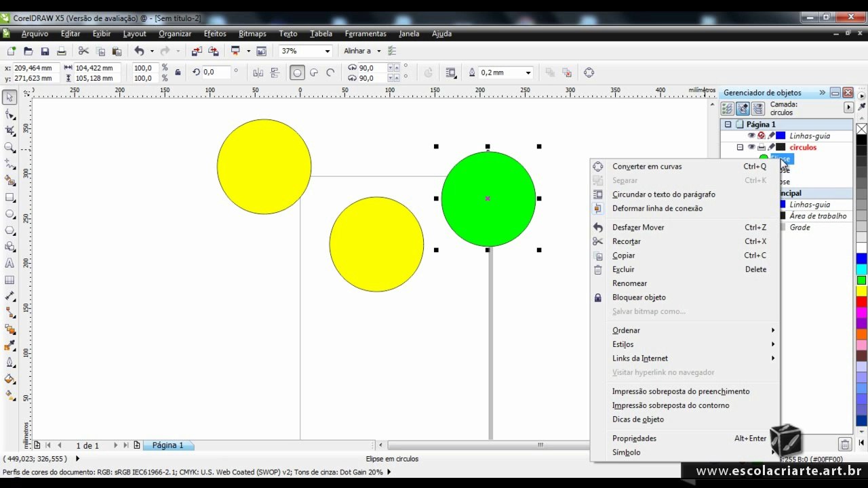Toggle the lock ratio padlock

tap(178, 73)
